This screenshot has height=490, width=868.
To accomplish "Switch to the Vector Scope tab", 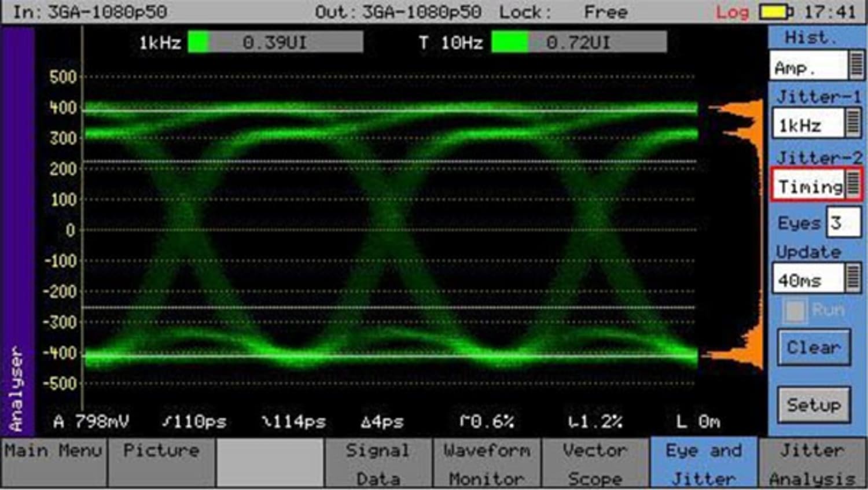I will point(594,463).
